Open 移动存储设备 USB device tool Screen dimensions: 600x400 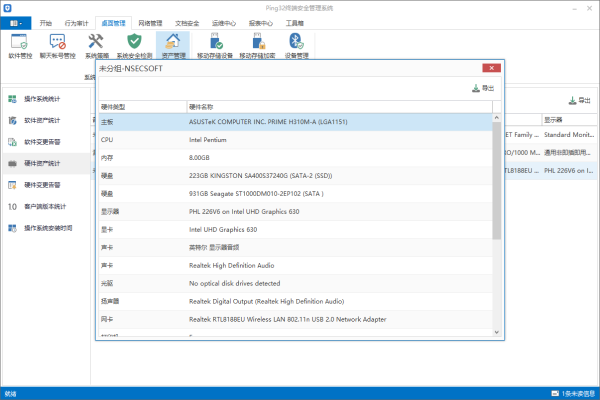[x=215, y=46]
